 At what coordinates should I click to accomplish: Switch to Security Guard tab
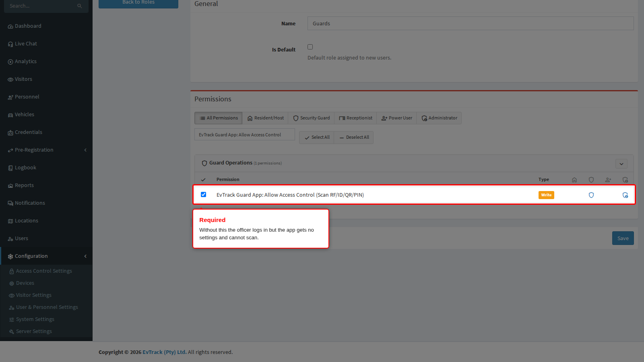(312, 118)
